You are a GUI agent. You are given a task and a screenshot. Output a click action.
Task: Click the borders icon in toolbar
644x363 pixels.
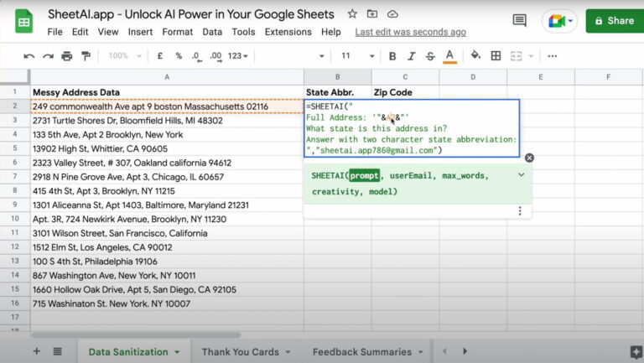(x=496, y=56)
